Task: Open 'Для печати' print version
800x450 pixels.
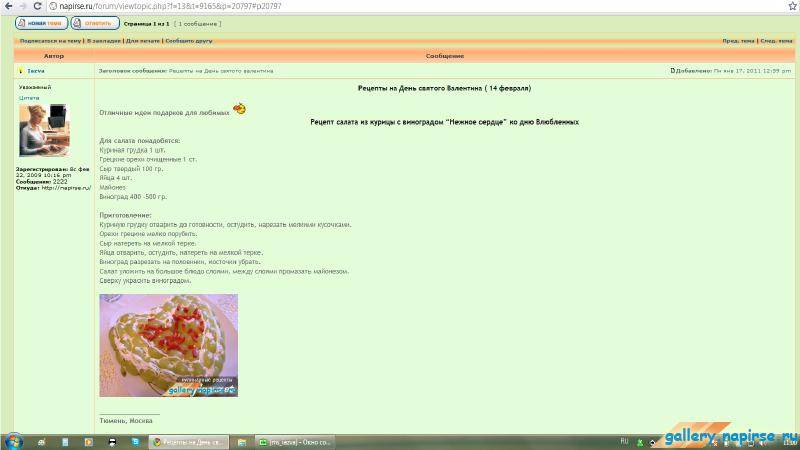Action: pos(143,41)
